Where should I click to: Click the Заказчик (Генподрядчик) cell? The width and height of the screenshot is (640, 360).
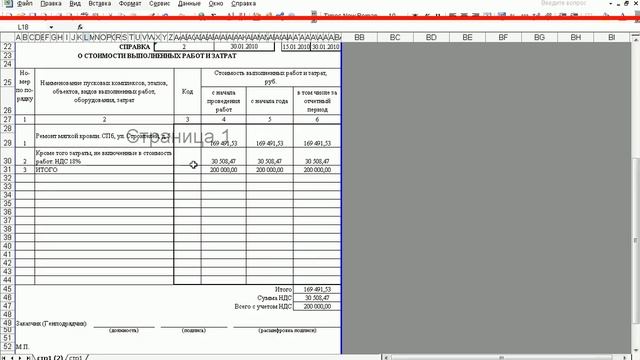pyautogui.click(x=51, y=323)
